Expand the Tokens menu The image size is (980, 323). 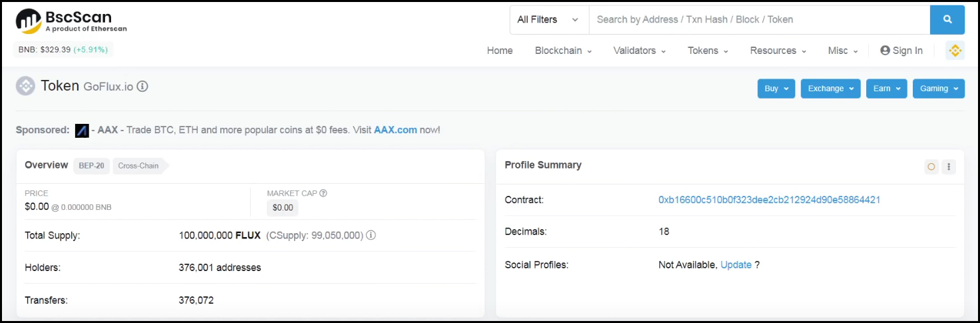[x=708, y=51]
